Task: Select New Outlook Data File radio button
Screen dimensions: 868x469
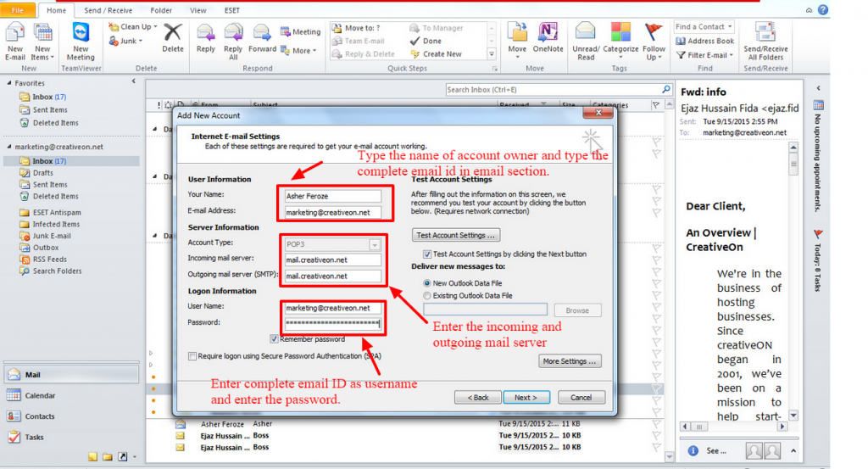Action: point(427,283)
